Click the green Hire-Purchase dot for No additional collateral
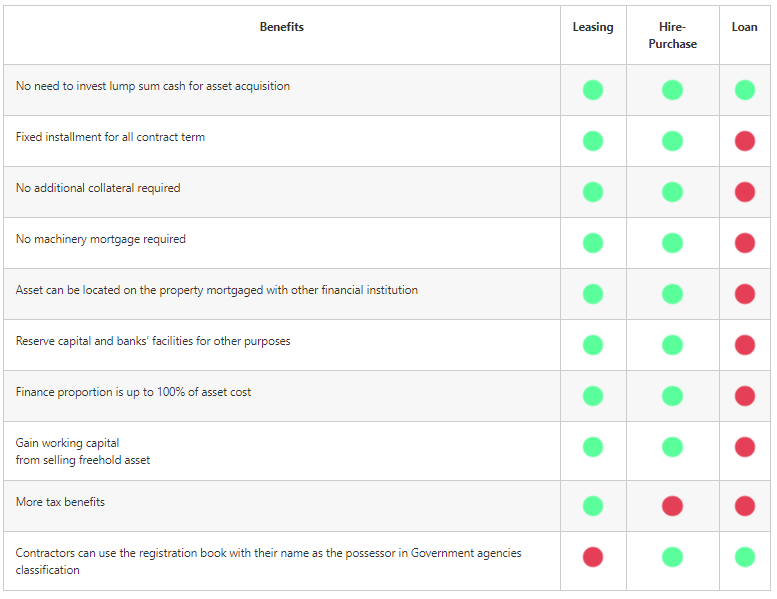 pos(672,192)
